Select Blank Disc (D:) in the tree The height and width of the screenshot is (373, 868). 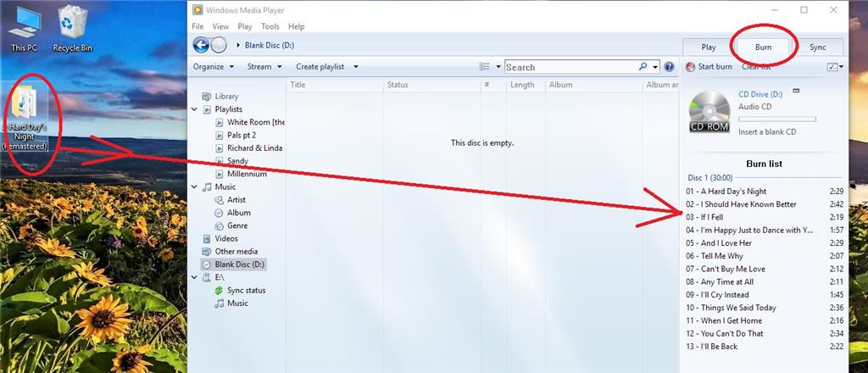coord(240,264)
